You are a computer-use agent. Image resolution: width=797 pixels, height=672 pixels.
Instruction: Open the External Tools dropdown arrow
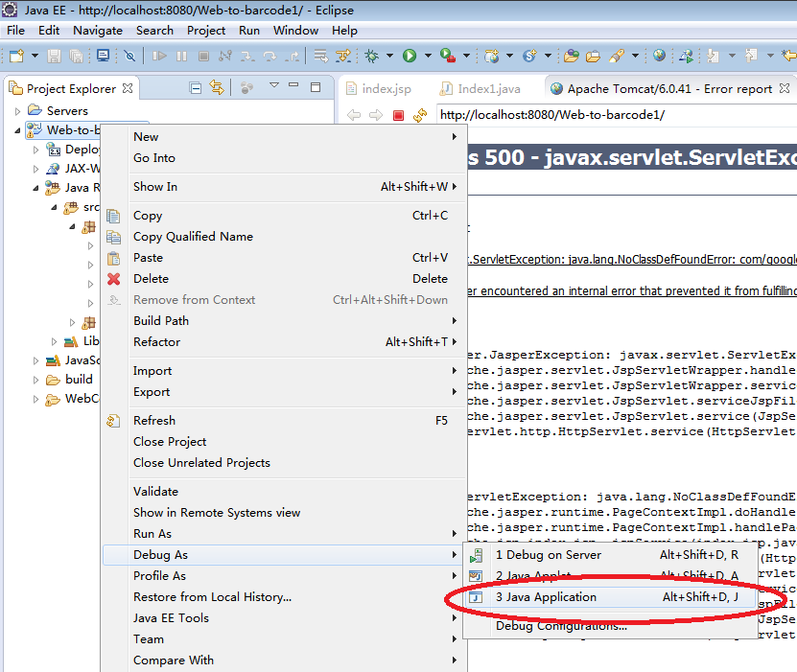click(466, 56)
